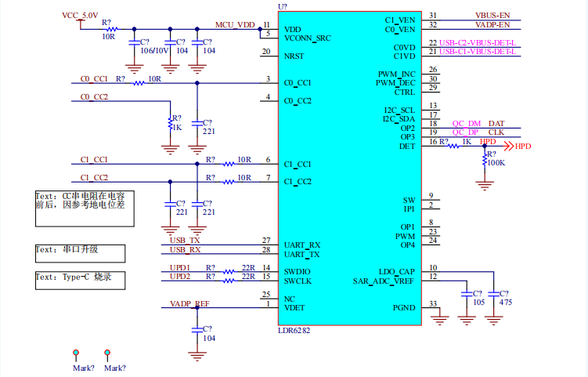588x377 pixels.
Task: Select the 105 capacitor symbol
Action: (x=467, y=294)
